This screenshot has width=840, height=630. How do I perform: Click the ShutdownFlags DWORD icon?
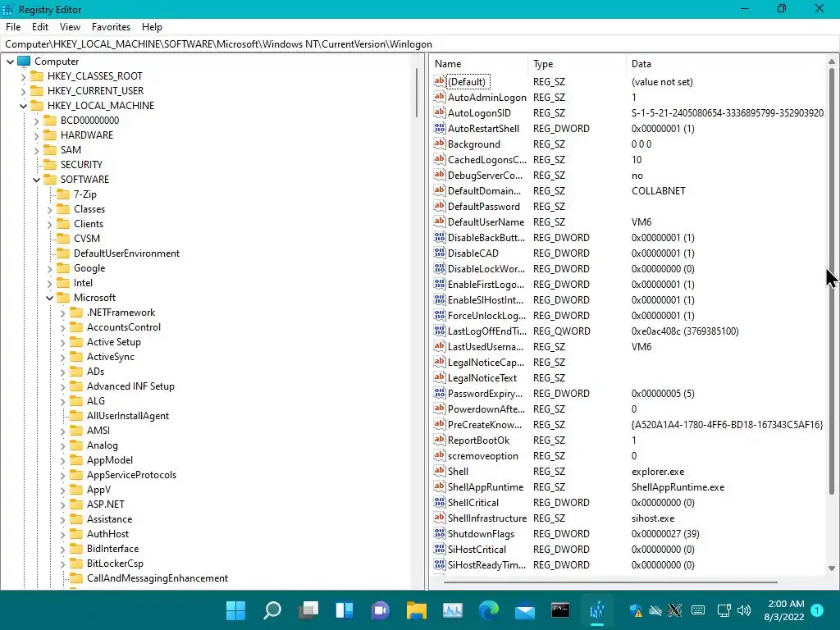pos(440,533)
